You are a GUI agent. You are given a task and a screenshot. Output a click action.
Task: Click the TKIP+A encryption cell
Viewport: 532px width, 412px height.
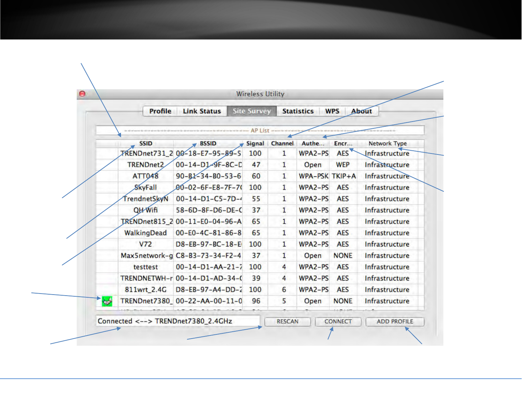343,176
